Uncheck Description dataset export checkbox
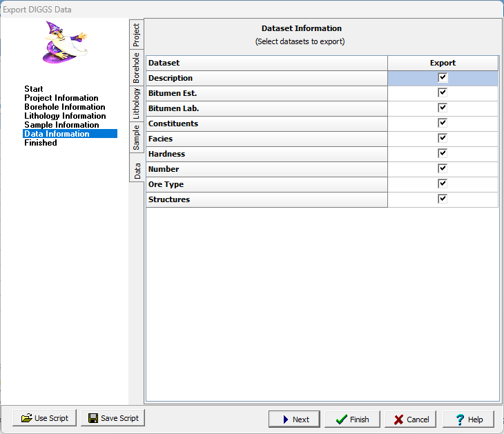The height and width of the screenshot is (434, 504). (x=443, y=78)
